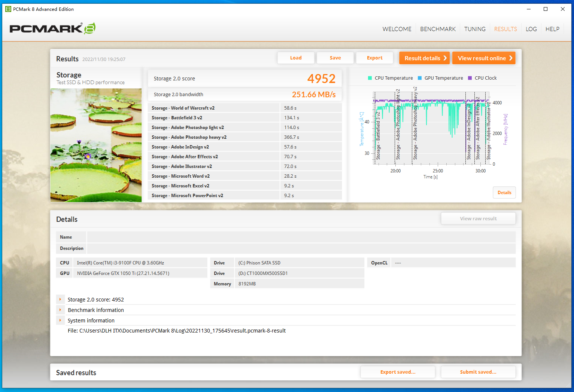The image size is (574, 392).
Task: Click the Name input field
Action: pos(301,237)
